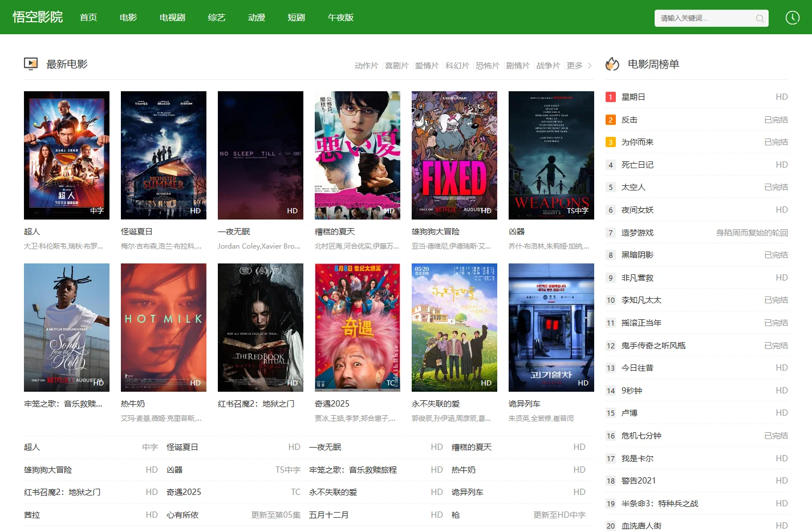The width and height of the screenshot is (812, 532).
Task: Open rank 6 夜间女妖 in chart
Action: pyautogui.click(x=697, y=210)
